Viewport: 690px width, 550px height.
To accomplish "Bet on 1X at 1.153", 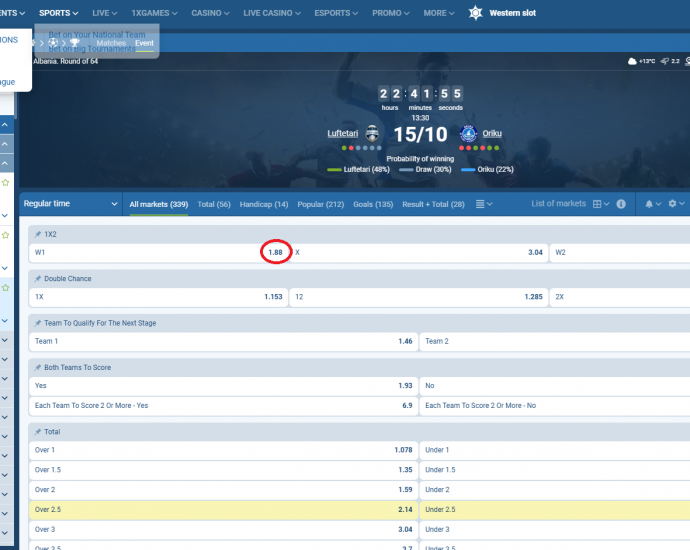I will 158,297.
